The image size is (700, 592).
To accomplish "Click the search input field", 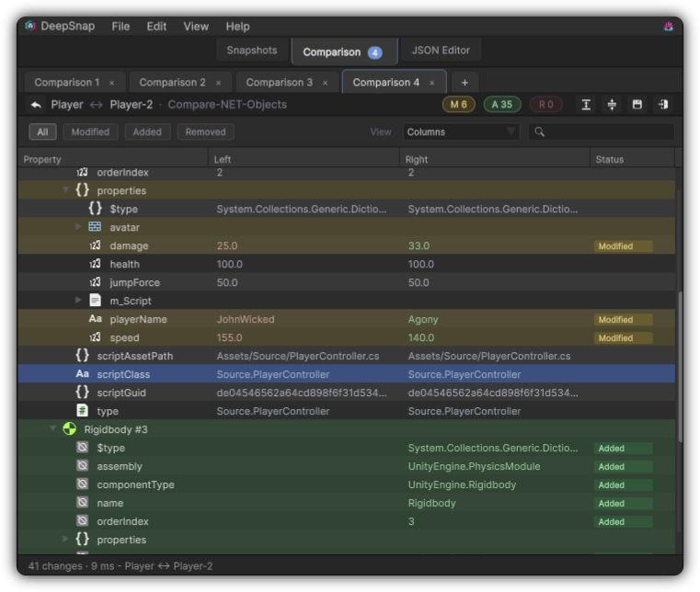I will [602, 132].
